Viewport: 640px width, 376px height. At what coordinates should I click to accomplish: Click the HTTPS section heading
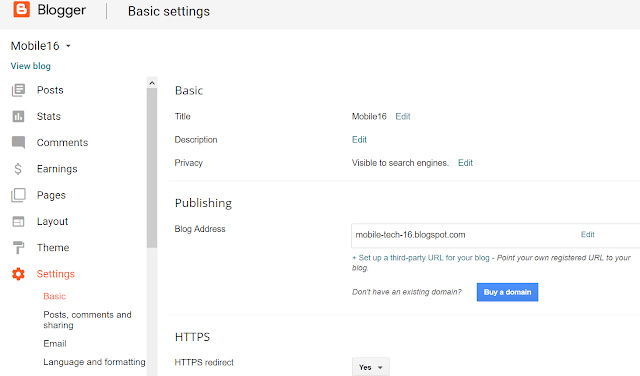(x=192, y=337)
